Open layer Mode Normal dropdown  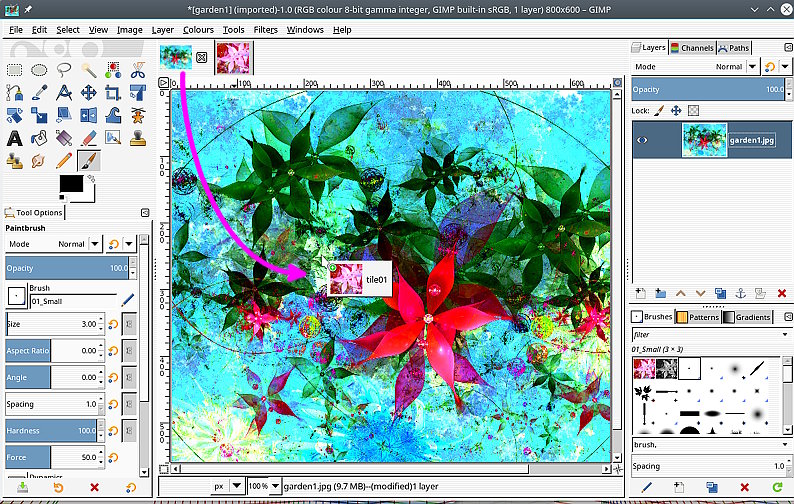tap(696, 67)
